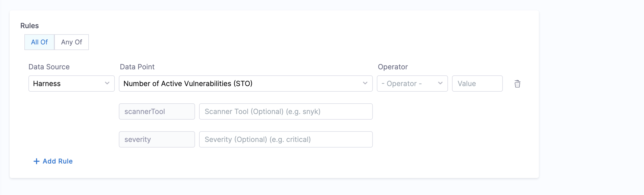
Task: Click the Rules section heading
Action: [x=29, y=26]
